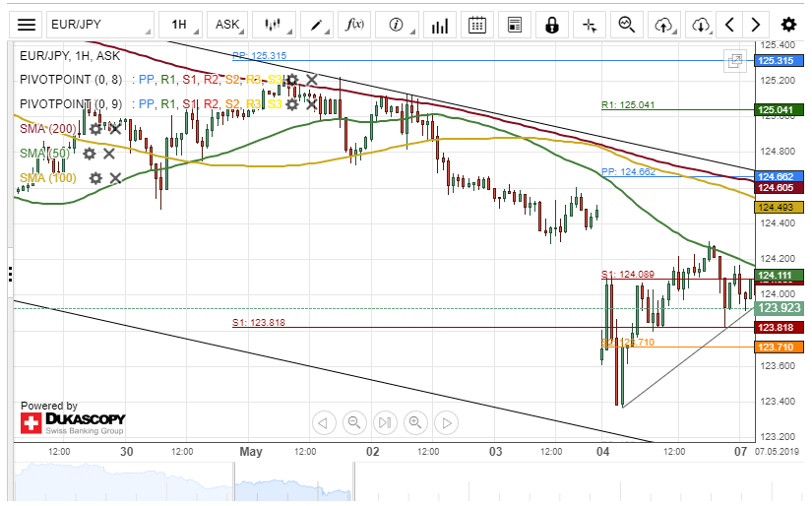Expand the 1H timeframe dropdown
Screen dimensions: 812x506
(179, 25)
